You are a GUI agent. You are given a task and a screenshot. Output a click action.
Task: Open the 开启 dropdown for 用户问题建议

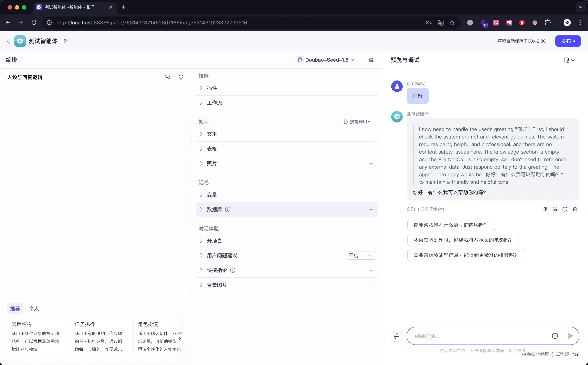[x=360, y=255]
